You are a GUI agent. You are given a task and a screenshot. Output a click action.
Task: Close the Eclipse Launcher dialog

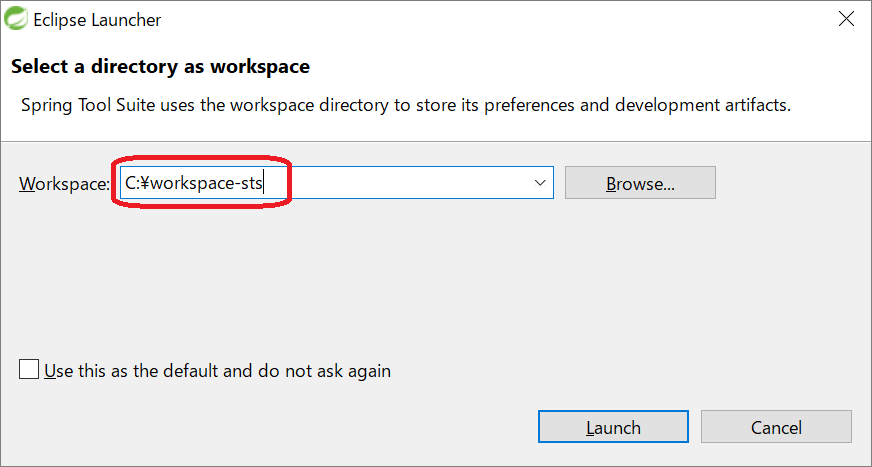coord(845,19)
